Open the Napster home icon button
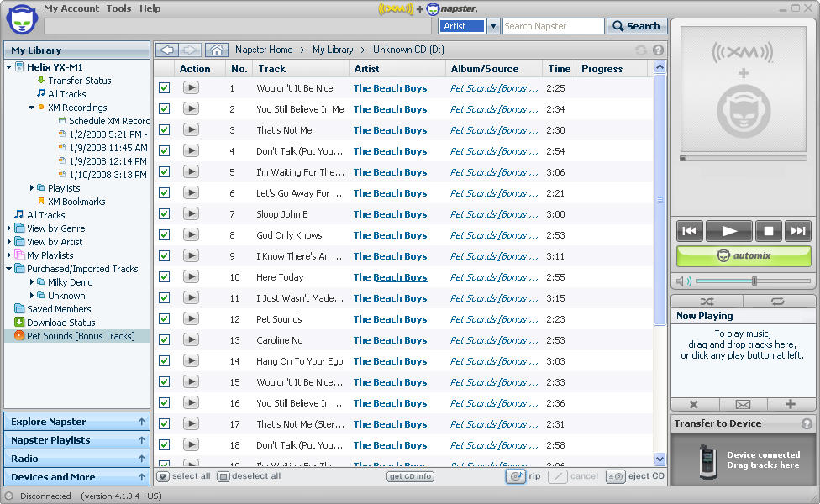820x504 pixels. click(x=217, y=50)
